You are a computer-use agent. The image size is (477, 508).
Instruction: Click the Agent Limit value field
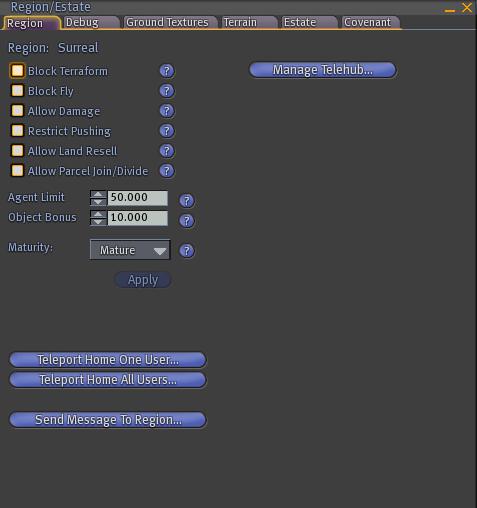(137, 198)
